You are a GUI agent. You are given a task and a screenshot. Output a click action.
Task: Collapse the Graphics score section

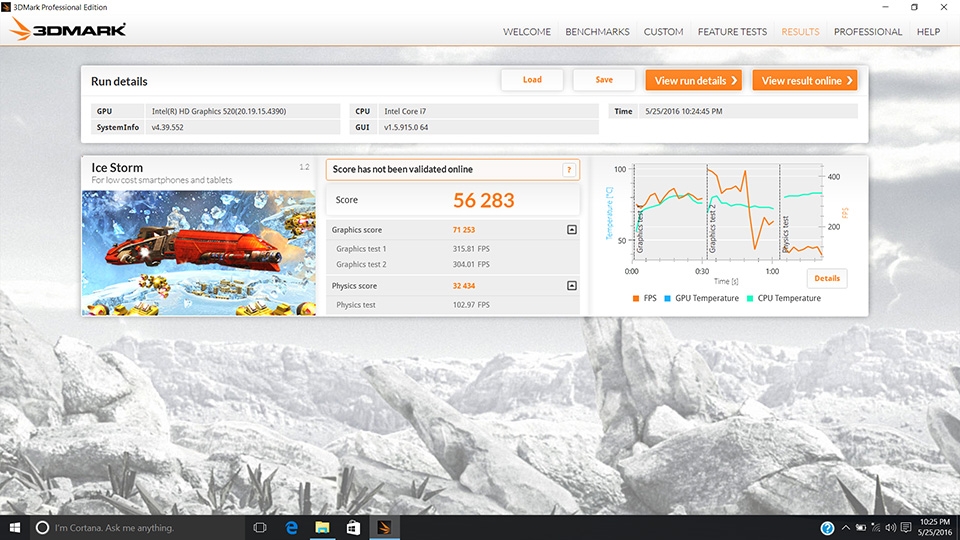pos(571,230)
